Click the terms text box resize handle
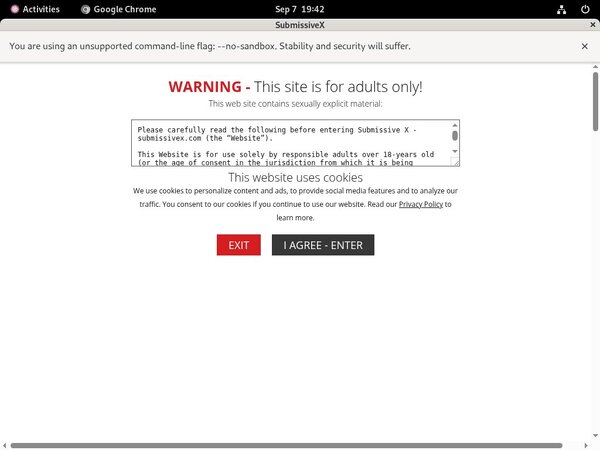This screenshot has width=600, height=450. click(x=456, y=162)
